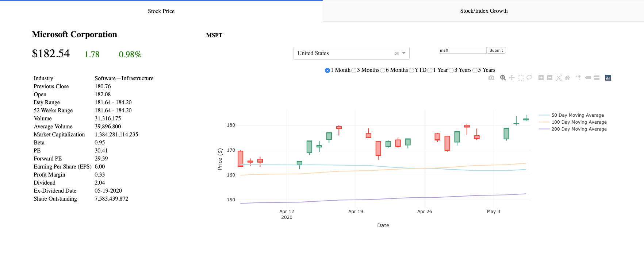Click the $182.54 stock price
Viewport: 644px width, 263px height.
51,54
